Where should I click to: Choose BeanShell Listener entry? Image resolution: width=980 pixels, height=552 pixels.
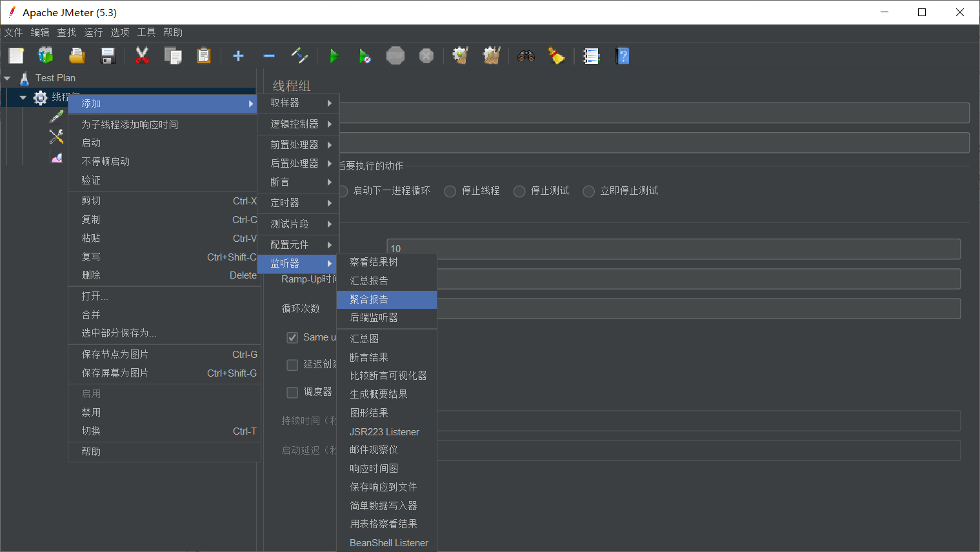[386, 543]
